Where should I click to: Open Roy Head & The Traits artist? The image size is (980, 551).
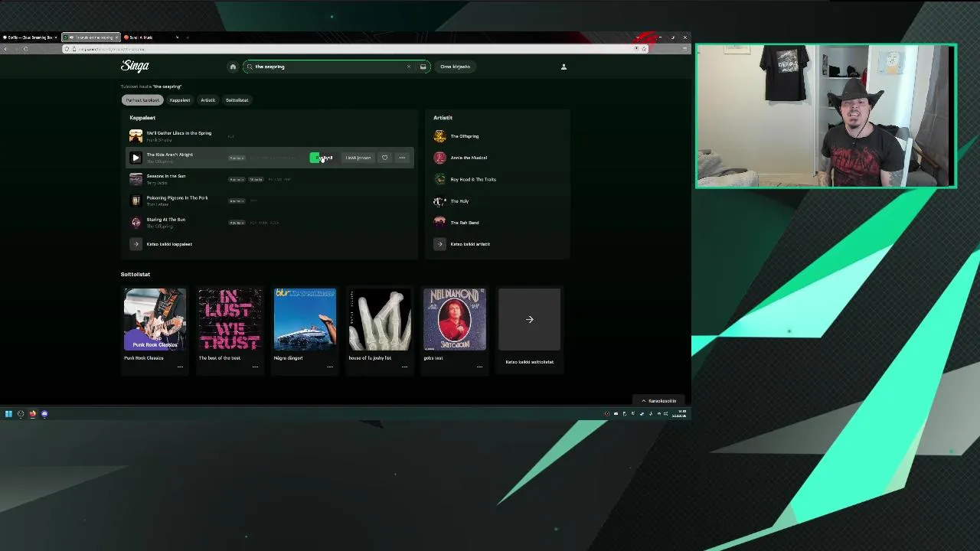click(x=473, y=179)
